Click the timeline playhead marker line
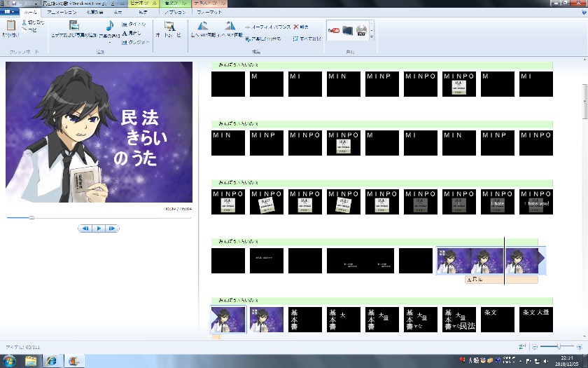 click(504, 261)
